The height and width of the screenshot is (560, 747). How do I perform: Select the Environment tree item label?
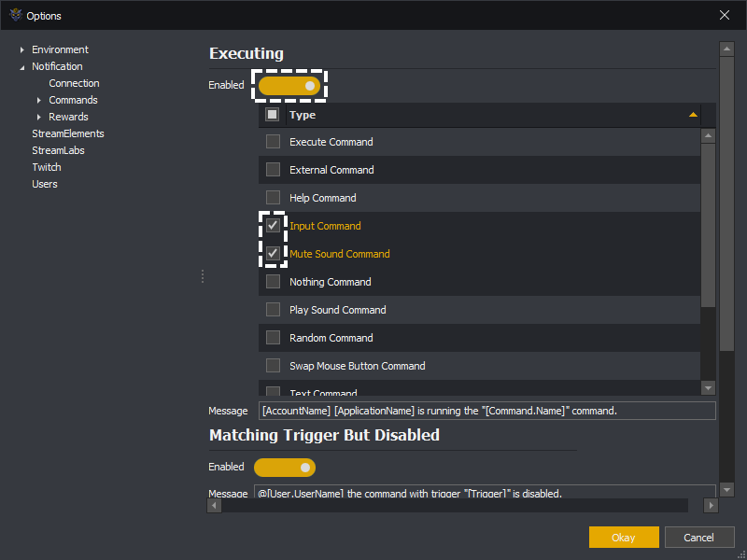[x=60, y=49]
